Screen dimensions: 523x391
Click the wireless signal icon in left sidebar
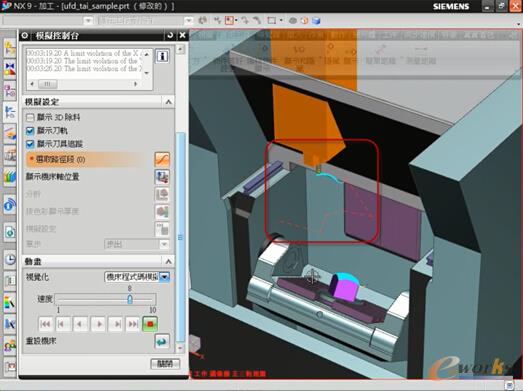coord(10,204)
